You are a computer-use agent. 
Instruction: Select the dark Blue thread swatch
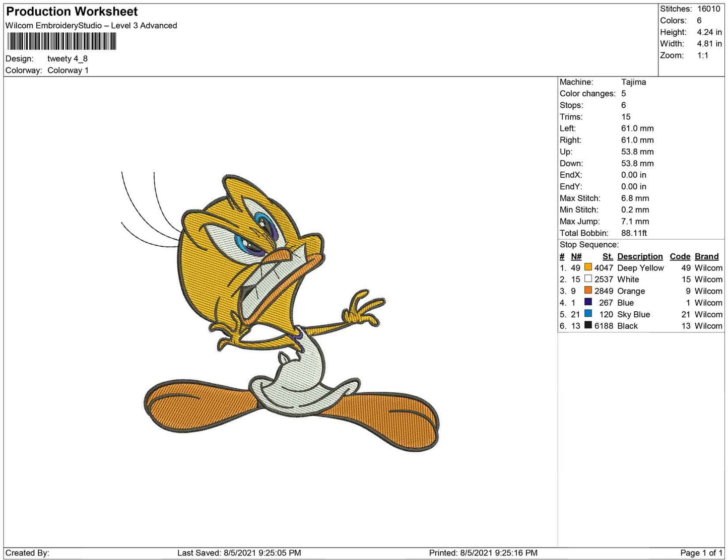click(x=588, y=302)
